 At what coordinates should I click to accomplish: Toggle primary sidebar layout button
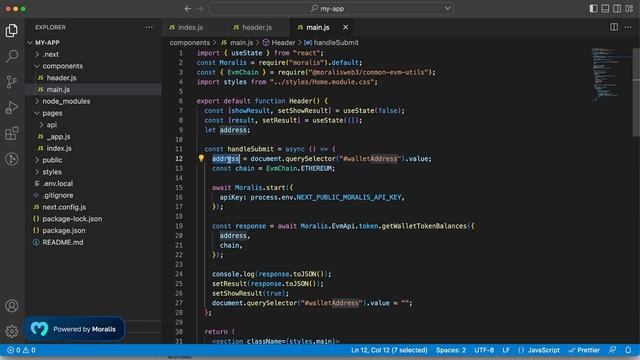[593, 8]
